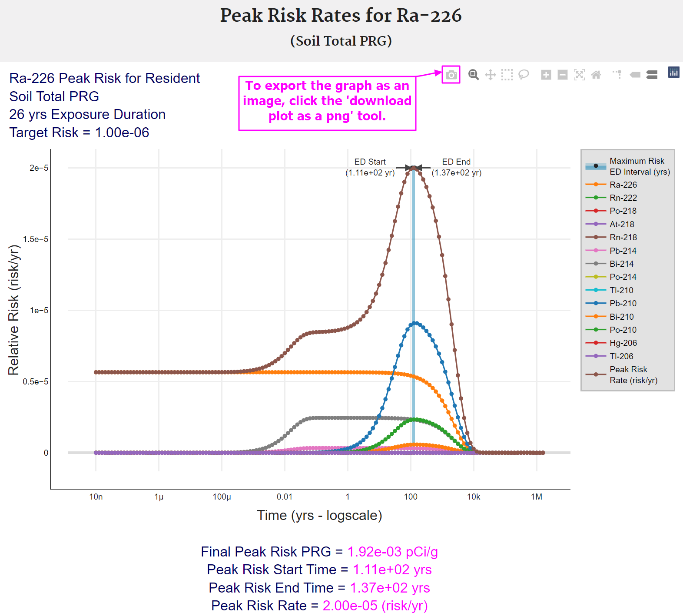Click the ED Start annotation label
683x616 pixels.
tap(370, 167)
